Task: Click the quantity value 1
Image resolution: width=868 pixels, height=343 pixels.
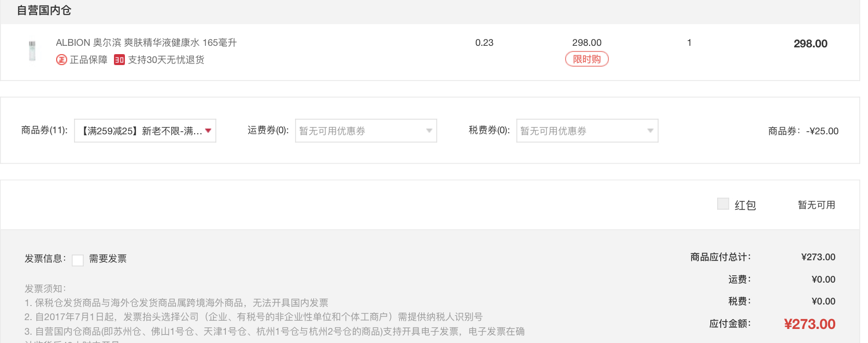Action: point(690,43)
